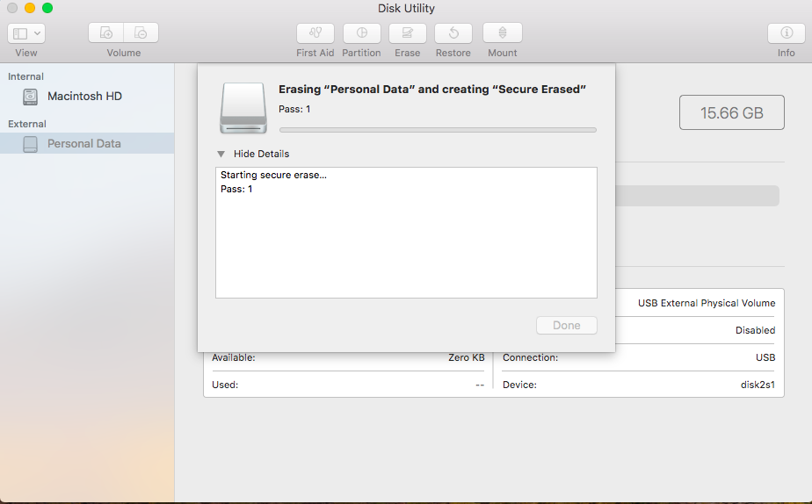The height and width of the screenshot is (504, 812).
Task: Click the Internal section header
Action: (25, 76)
